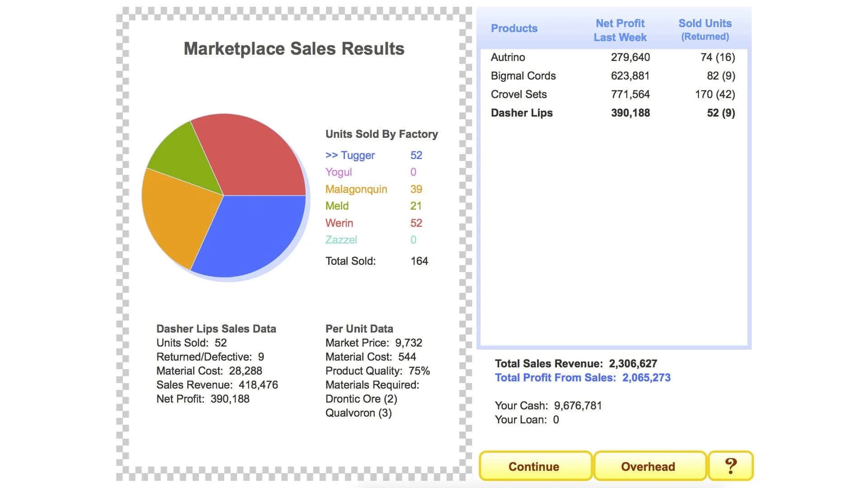The height and width of the screenshot is (488, 868).
Task: Select the Malagonquin factory entry
Action: 356,189
